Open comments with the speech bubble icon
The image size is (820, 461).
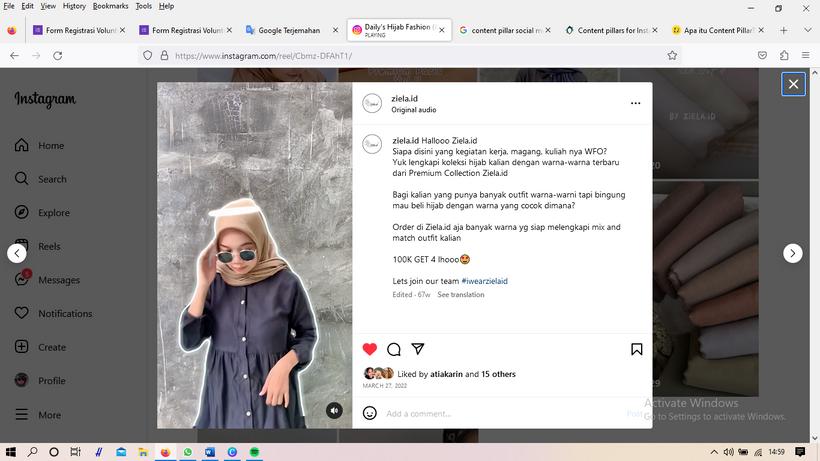pos(394,349)
